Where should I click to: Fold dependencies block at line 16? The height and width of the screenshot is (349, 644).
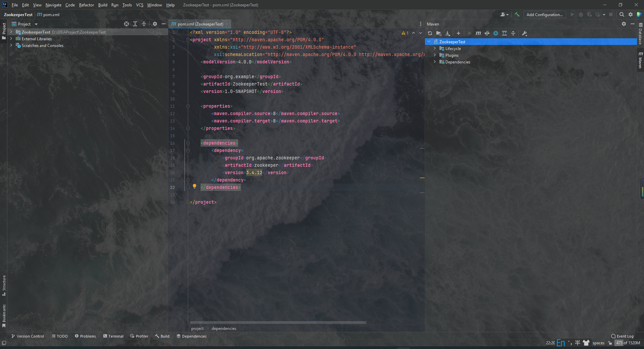[188, 143]
